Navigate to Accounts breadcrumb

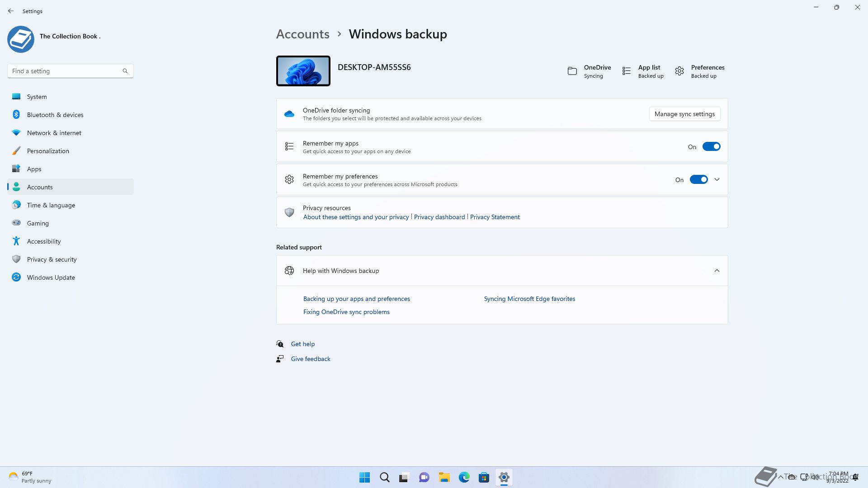(x=302, y=34)
